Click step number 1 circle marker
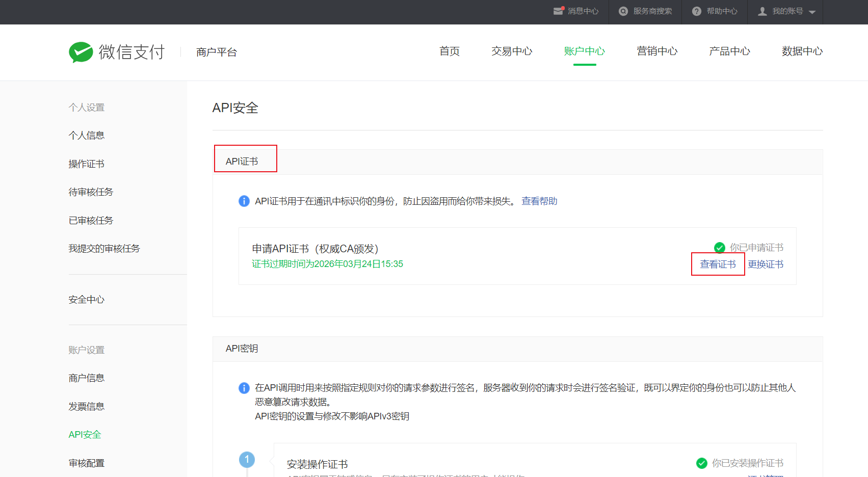The image size is (868, 477). coord(247,459)
